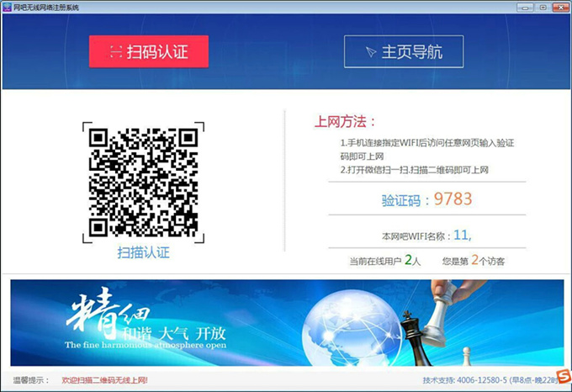Maximize the window
The width and height of the screenshot is (572, 392).
pyautogui.click(x=543, y=8)
